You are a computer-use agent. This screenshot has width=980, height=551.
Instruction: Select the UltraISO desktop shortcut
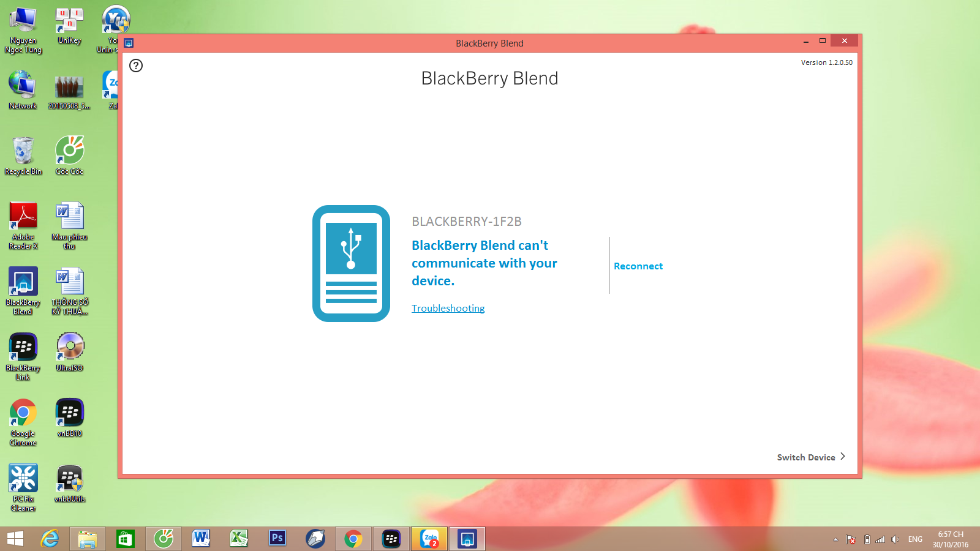pos(69,352)
